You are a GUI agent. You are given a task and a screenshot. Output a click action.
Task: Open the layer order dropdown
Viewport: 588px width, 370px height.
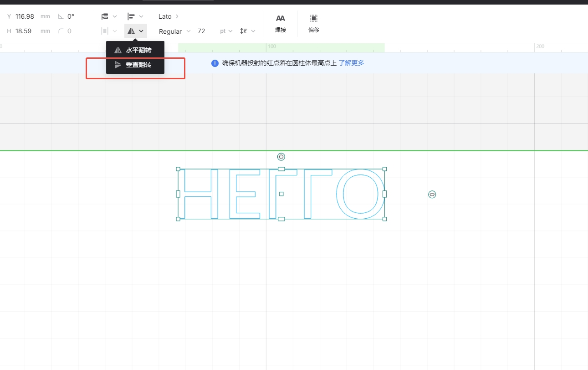(x=109, y=16)
